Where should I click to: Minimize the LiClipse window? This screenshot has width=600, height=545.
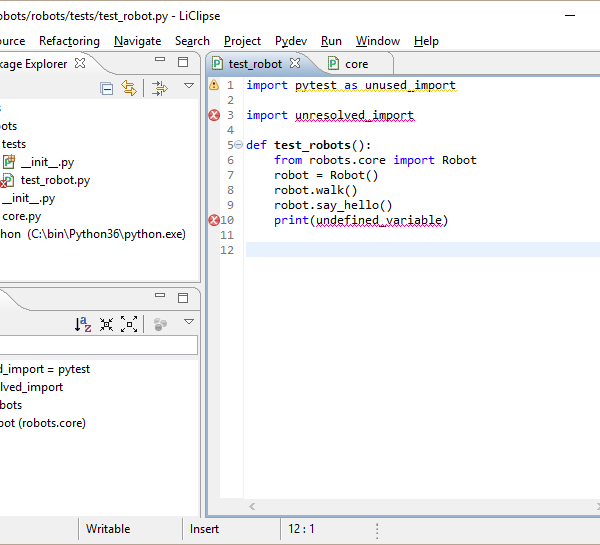point(570,16)
